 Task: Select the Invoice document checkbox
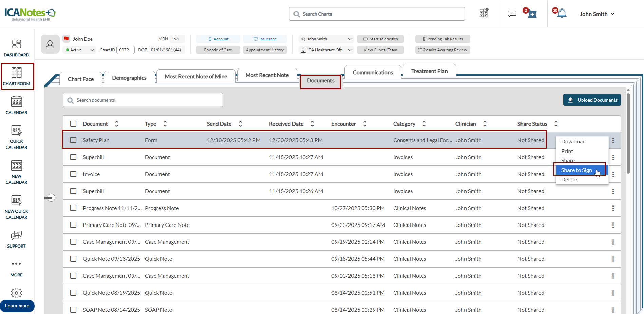(x=73, y=174)
